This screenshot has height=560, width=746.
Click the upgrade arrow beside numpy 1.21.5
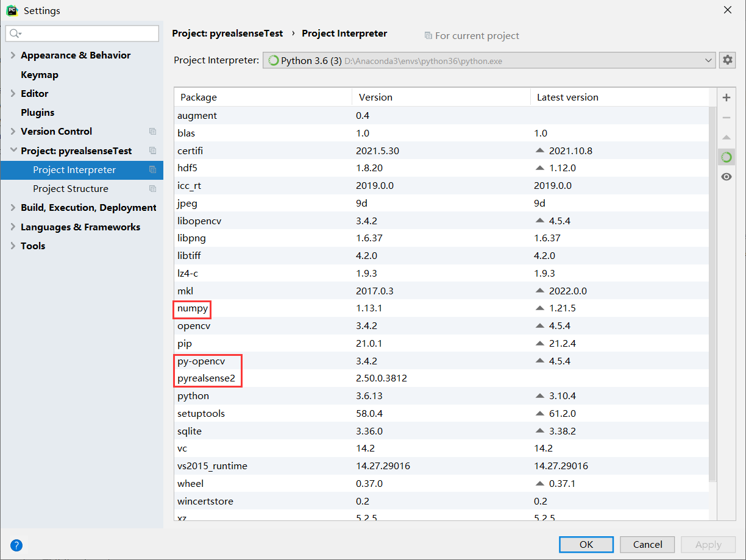(539, 308)
